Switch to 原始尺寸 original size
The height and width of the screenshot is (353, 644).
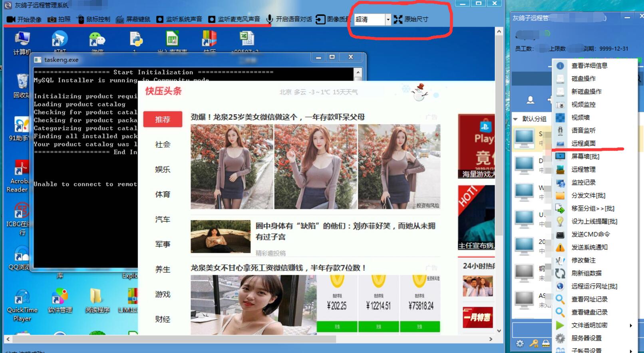[411, 19]
